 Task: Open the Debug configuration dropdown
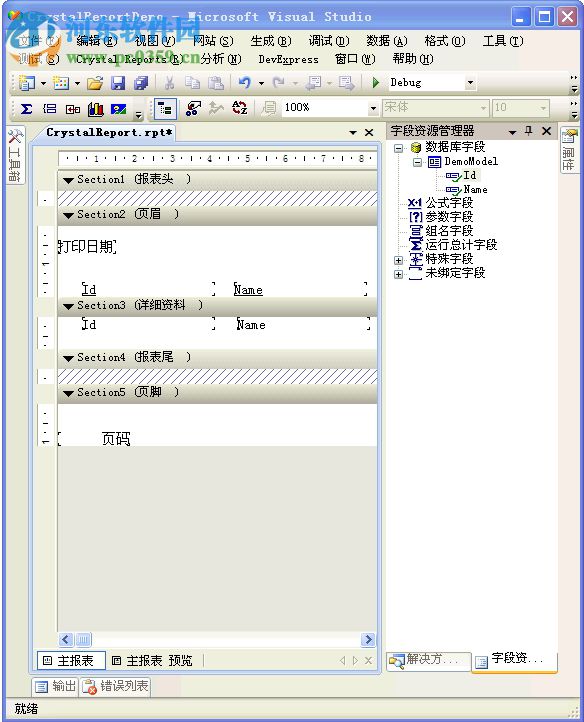point(470,83)
